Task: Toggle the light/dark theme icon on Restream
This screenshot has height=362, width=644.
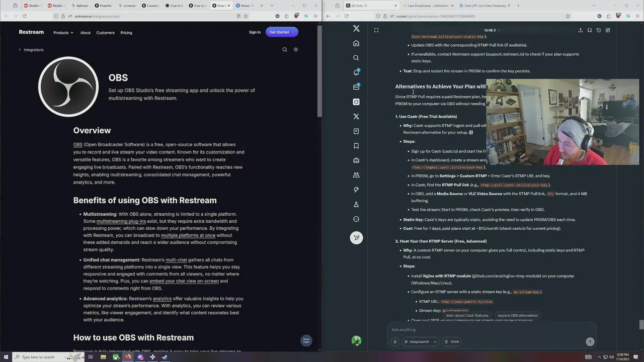Action: [x=296, y=49]
